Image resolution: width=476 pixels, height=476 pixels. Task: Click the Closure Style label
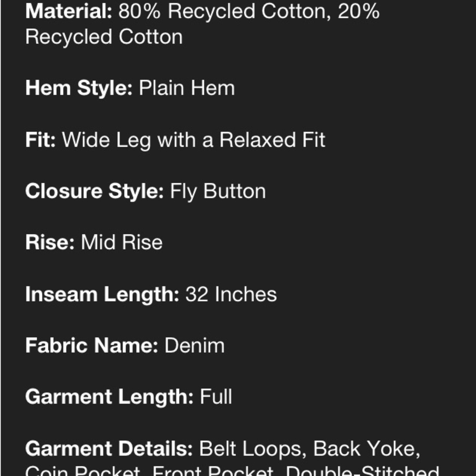95,191
